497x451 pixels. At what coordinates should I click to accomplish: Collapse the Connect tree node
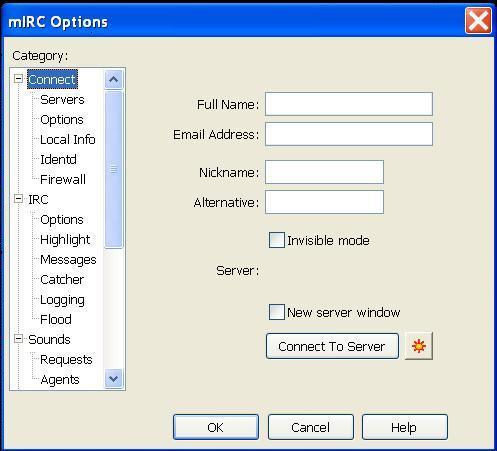point(19,79)
